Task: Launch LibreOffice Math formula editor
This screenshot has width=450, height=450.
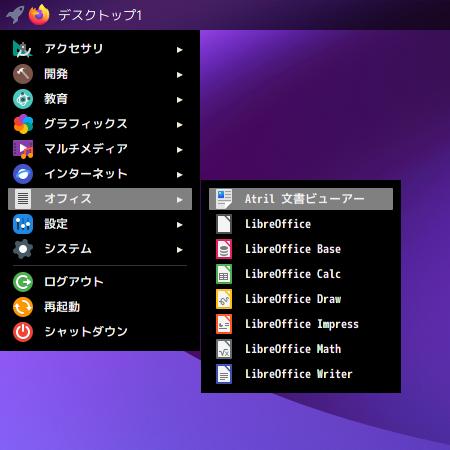Action: [301, 349]
